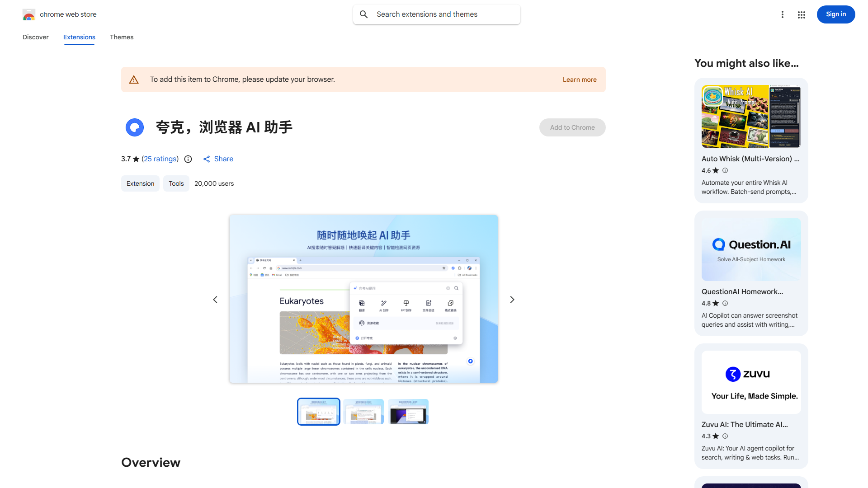Click the info icon beside QuestionAI rating
The width and height of the screenshot is (868, 488).
(x=725, y=303)
